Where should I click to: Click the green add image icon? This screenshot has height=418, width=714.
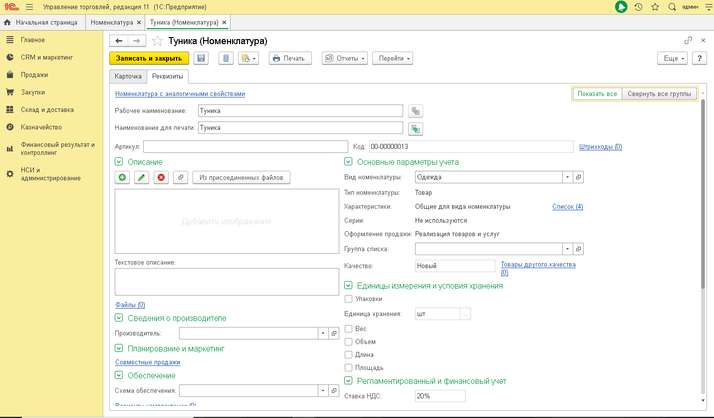click(122, 177)
